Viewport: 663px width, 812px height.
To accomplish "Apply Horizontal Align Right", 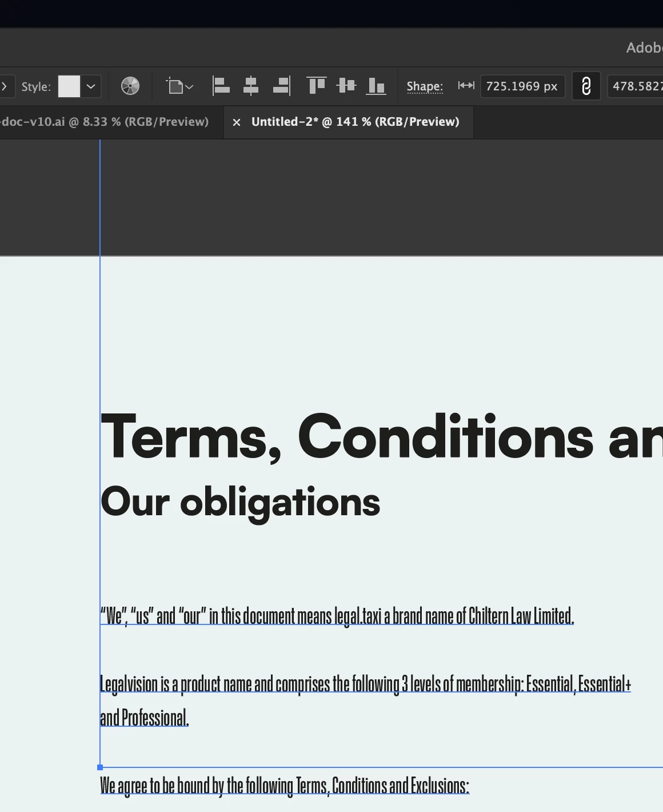I will pyautogui.click(x=281, y=86).
